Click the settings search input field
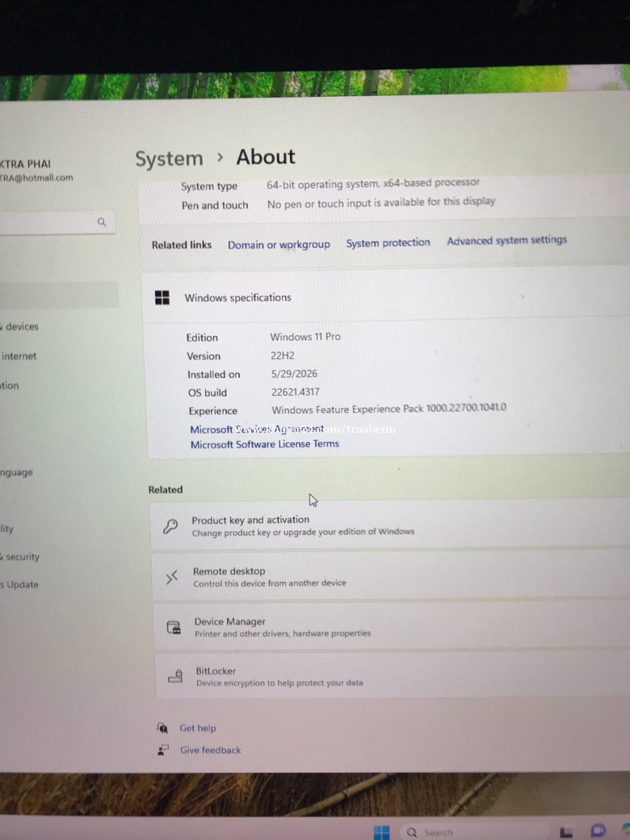The height and width of the screenshot is (840, 630). 57,223
